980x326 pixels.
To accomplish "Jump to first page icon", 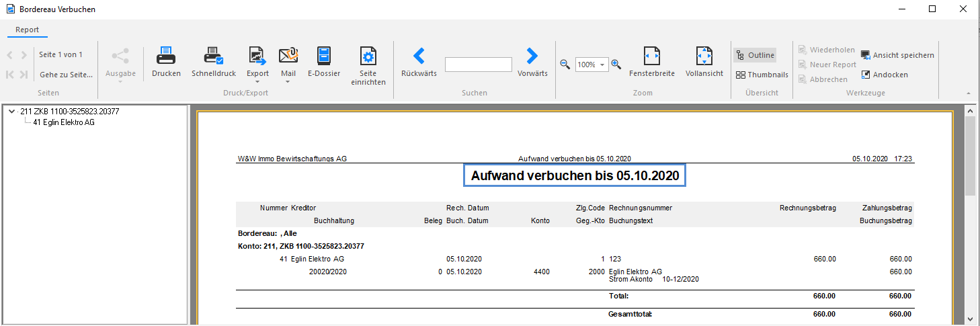I will (10, 75).
